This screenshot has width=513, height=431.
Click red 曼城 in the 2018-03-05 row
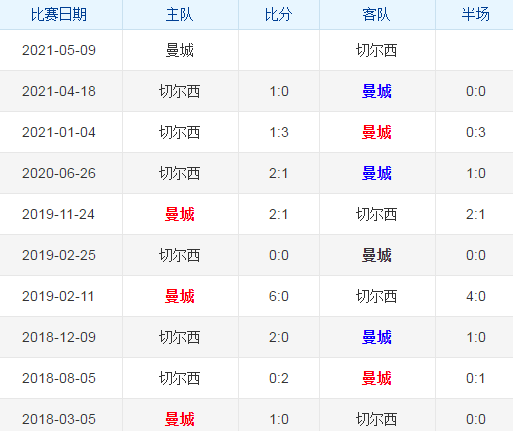[180, 419]
